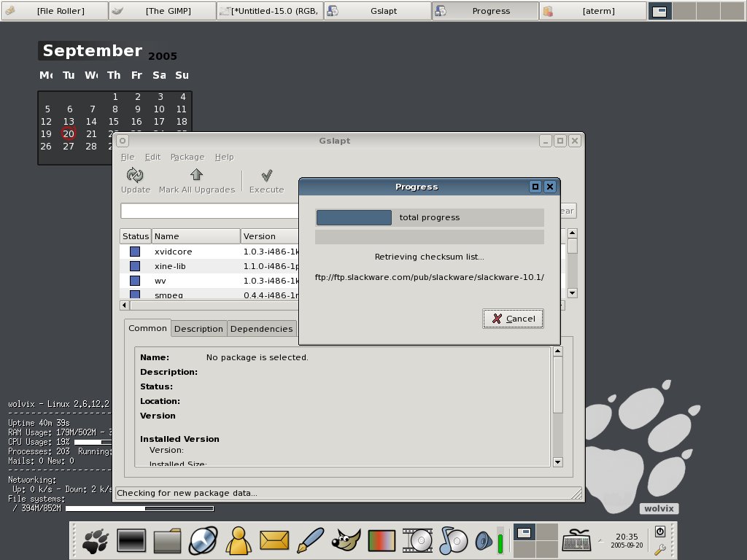Open the wrench settings icon in dock
This screenshot has width=747, height=560.
(659, 550)
